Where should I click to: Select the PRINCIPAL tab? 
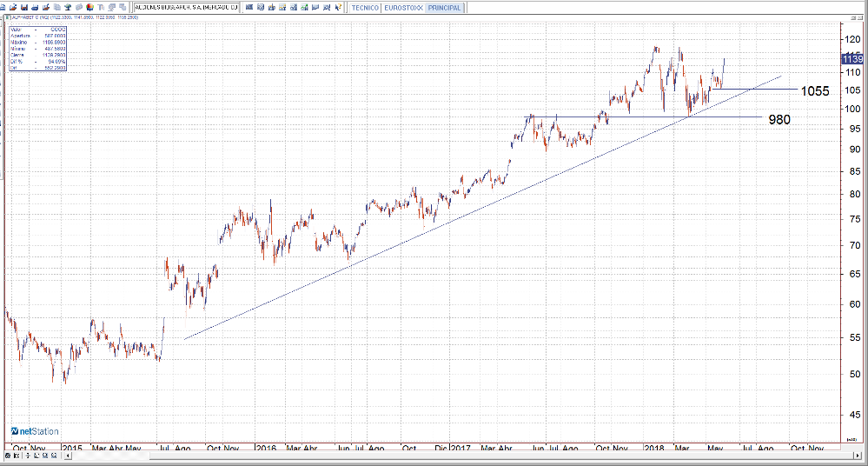pyautogui.click(x=444, y=7)
